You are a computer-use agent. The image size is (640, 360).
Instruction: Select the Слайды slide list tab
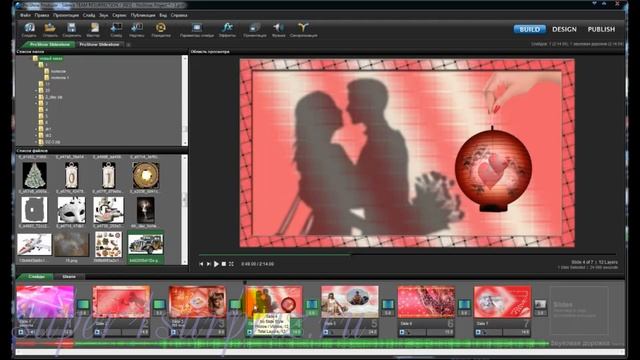pyautogui.click(x=36, y=276)
